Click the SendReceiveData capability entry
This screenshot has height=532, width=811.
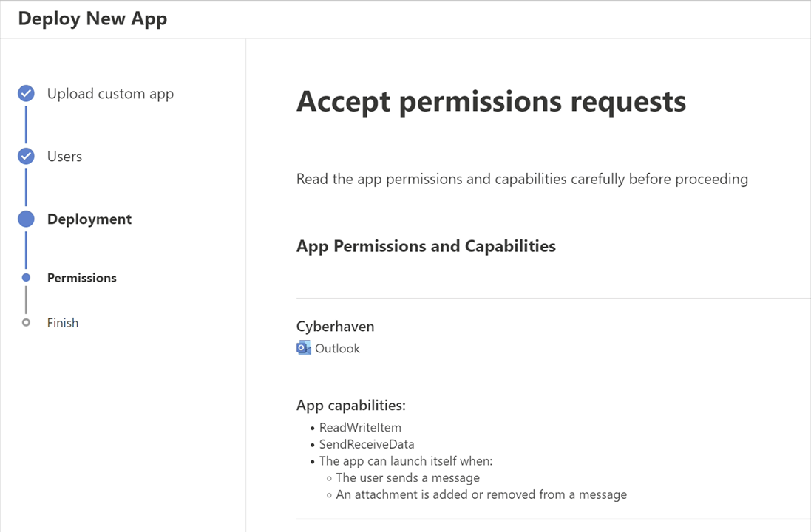367,444
